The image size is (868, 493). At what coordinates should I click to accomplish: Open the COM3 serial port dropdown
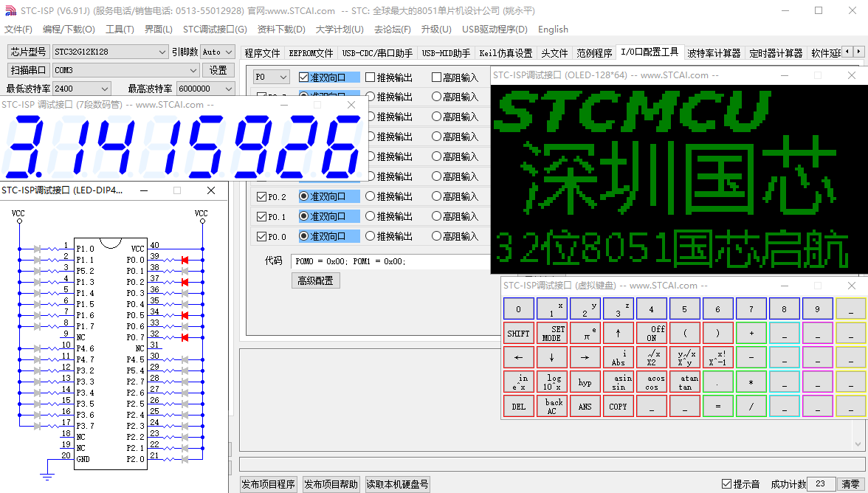[193, 70]
